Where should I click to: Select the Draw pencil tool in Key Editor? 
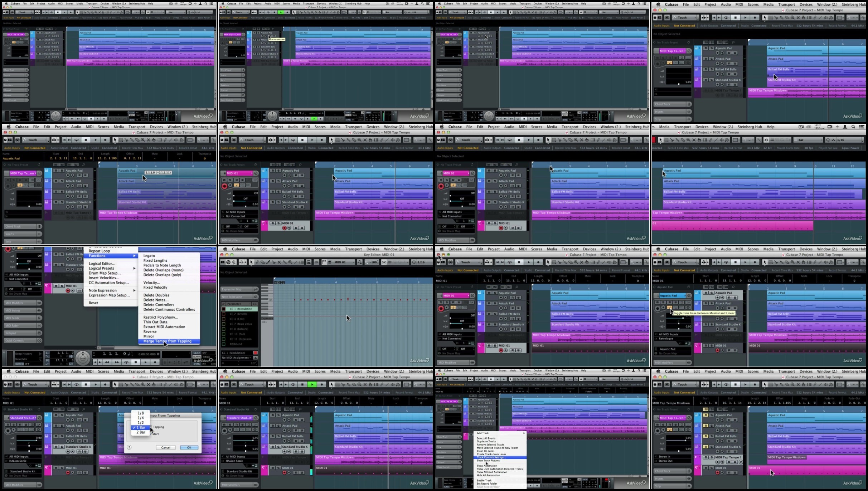pyautogui.click(x=257, y=262)
